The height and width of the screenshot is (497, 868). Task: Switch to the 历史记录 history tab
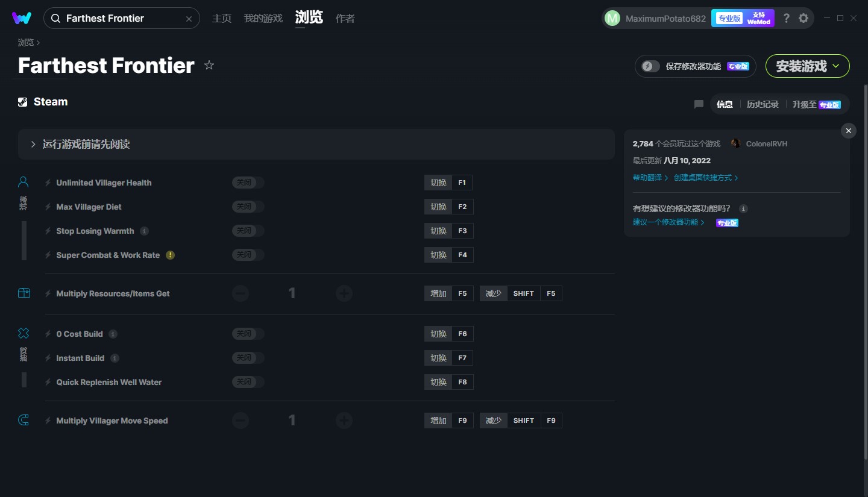(x=763, y=104)
